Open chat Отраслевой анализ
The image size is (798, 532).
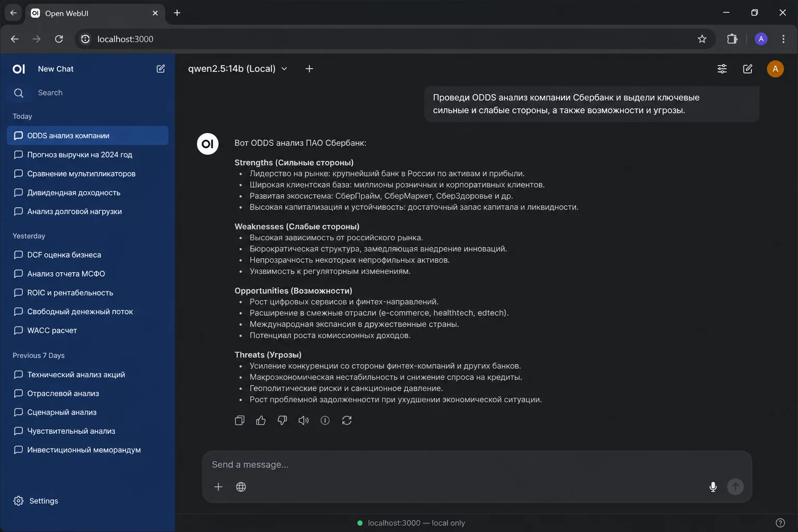(88, 393)
